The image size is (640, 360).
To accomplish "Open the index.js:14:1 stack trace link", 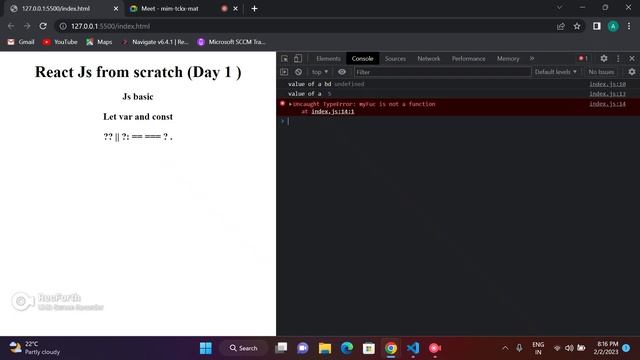I will [x=333, y=111].
